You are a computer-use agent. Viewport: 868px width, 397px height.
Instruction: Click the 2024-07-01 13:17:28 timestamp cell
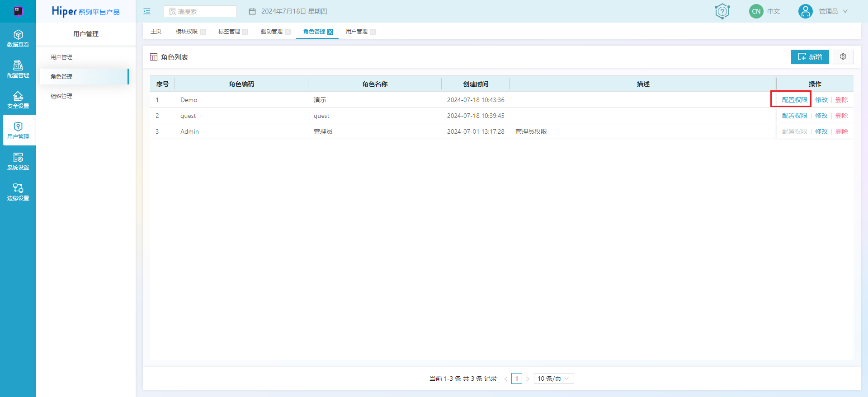point(476,131)
